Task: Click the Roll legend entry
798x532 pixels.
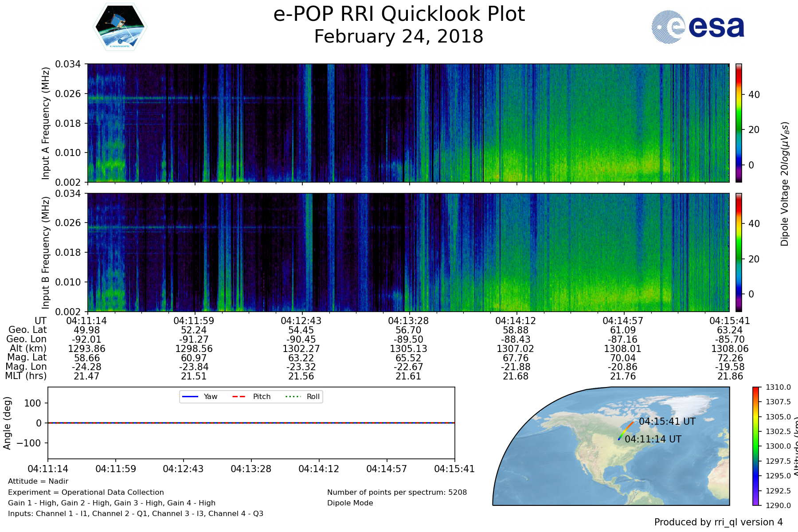Action: 304,397
